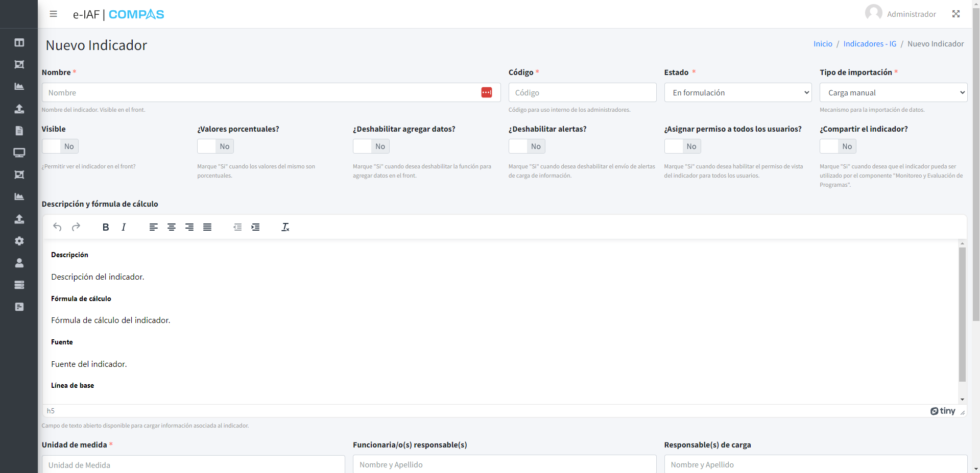Open the columns dashboard icon in sidebar

[x=19, y=42]
